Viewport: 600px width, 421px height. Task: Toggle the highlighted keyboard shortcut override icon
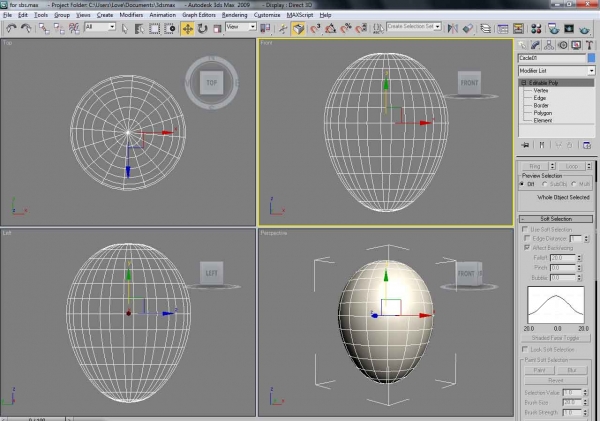coord(298,29)
